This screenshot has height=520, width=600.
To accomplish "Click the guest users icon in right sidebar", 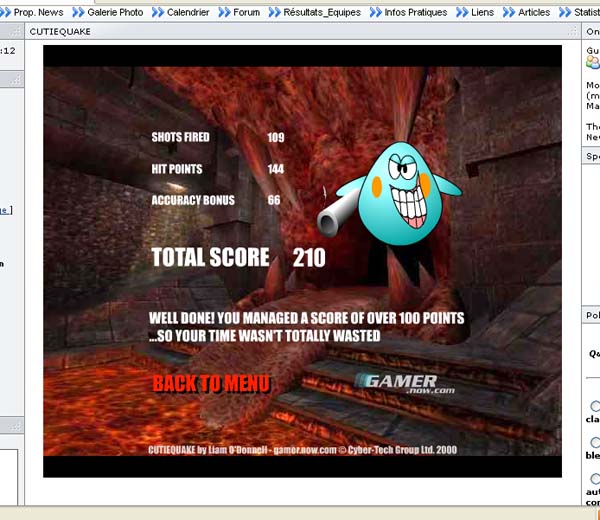I will coord(593,62).
